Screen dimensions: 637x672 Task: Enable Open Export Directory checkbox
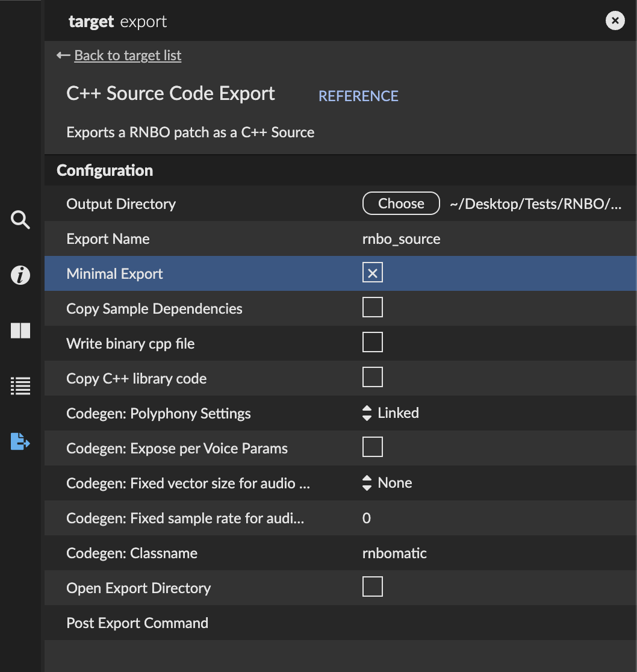click(x=372, y=586)
